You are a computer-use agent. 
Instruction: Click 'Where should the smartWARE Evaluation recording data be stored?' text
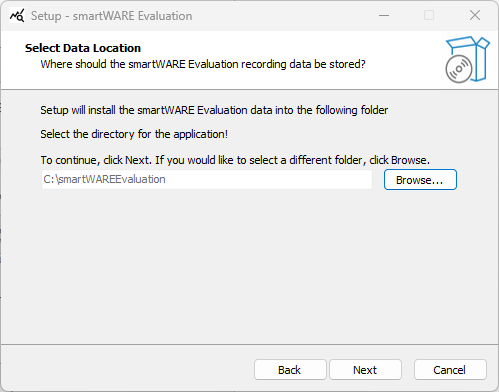tap(203, 64)
